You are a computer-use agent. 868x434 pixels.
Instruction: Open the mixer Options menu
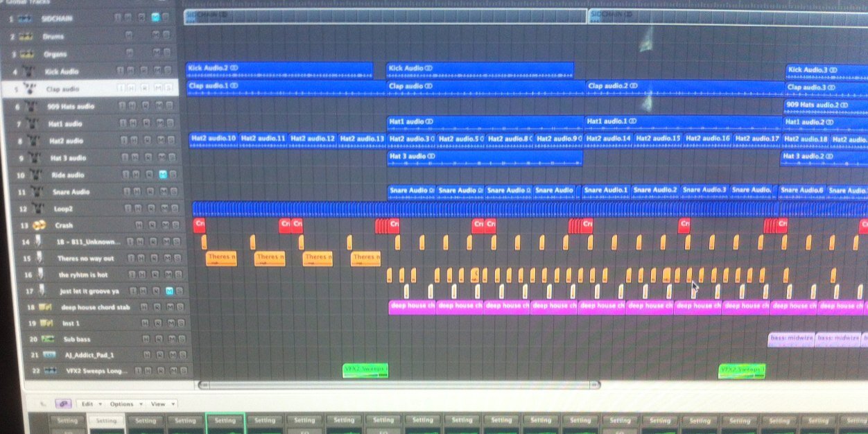[125, 403]
